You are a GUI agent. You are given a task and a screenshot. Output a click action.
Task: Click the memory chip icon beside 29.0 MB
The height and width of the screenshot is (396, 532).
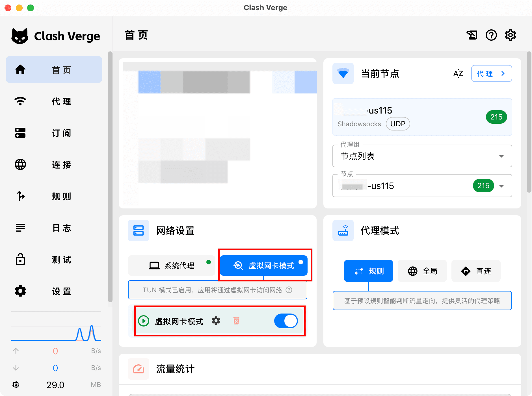[x=16, y=385]
